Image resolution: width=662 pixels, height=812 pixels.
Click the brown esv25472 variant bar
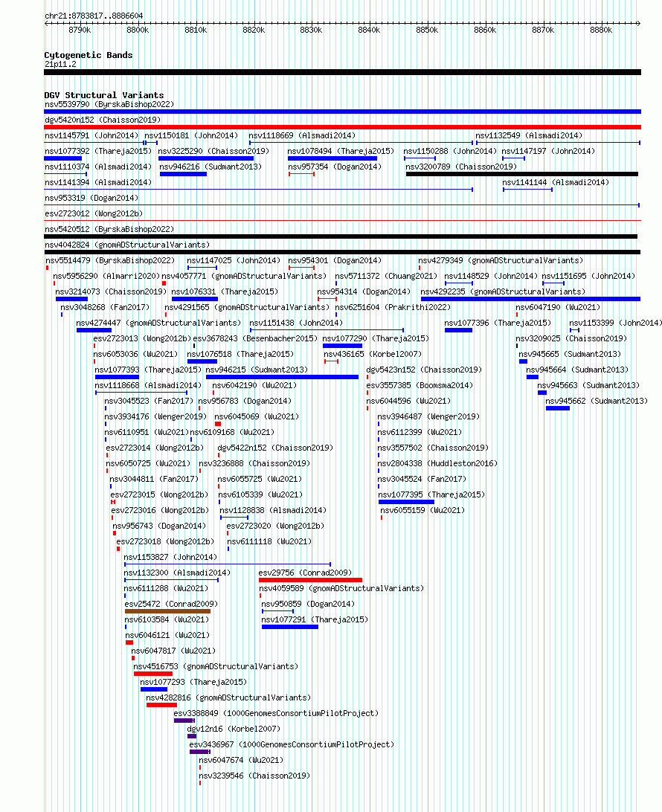[x=168, y=611]
